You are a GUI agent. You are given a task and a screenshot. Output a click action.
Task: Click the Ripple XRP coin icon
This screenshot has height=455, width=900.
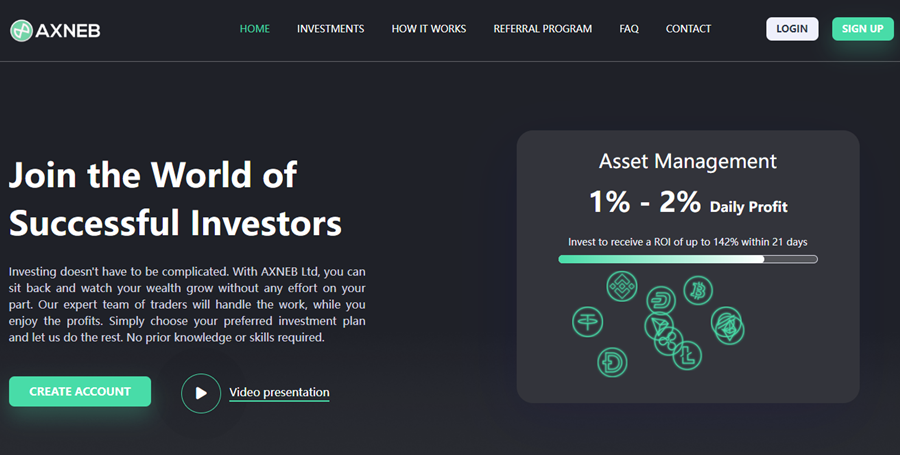[668, 342]
